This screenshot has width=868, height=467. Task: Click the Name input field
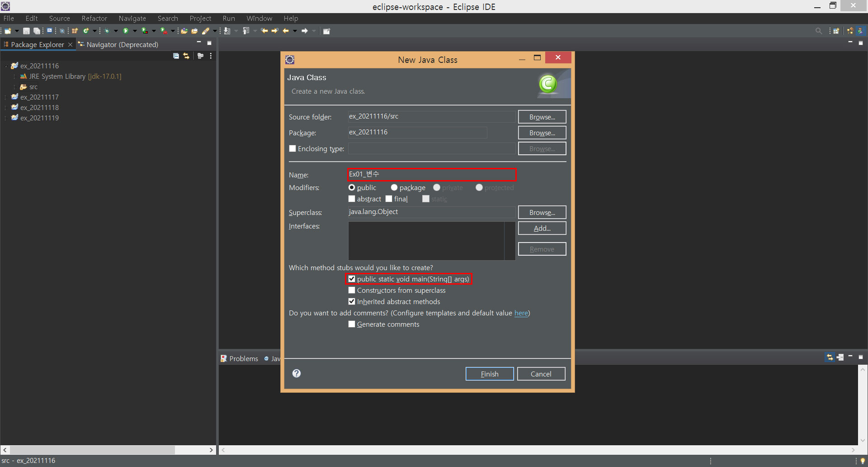pos(432,174)
